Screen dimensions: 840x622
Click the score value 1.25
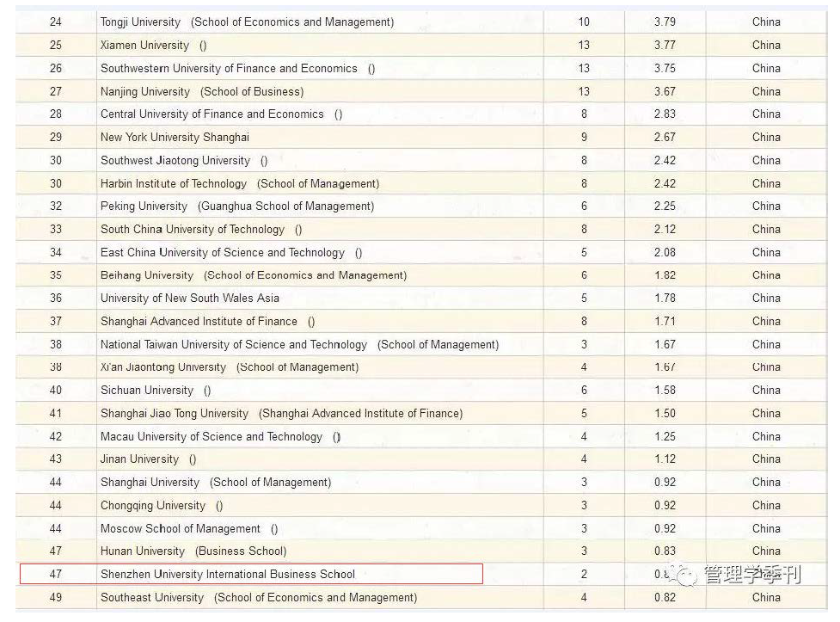[665, 436]
